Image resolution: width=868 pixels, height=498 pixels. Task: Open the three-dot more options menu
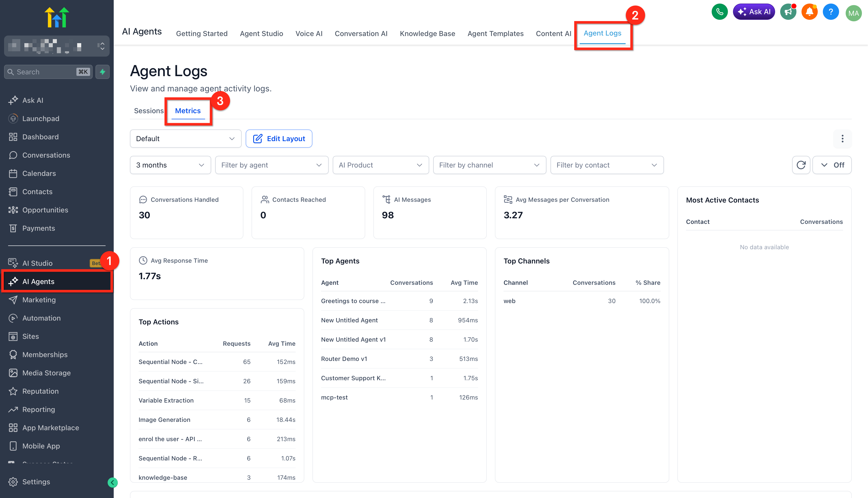click(842, 139)
